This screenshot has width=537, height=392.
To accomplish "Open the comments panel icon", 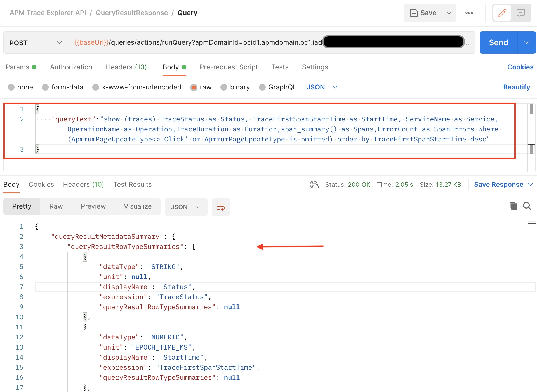I will pyautogui.click(x=521, y=13).
